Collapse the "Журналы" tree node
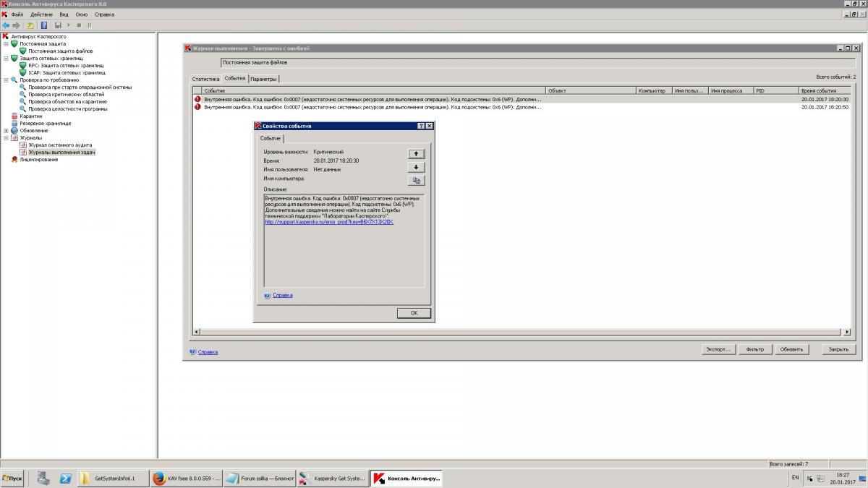This screenshot has height=488, width=868. point(6,137)
